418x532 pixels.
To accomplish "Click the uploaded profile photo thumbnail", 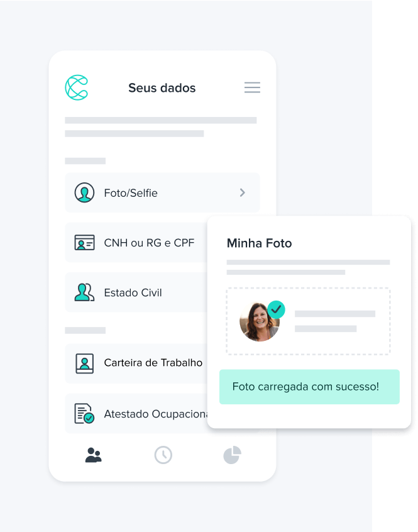I will point(260,321).
